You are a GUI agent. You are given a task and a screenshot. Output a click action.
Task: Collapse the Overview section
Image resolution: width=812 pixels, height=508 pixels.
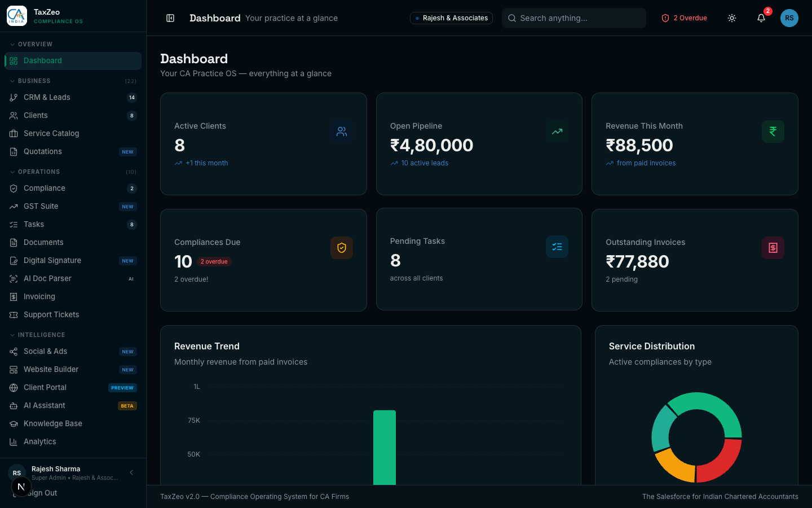click(31, 44)
